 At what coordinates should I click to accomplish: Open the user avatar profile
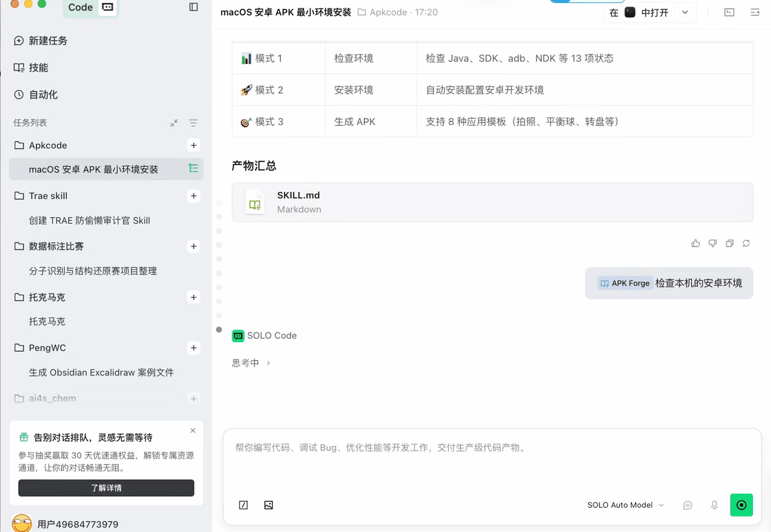(x=22, y=523)
